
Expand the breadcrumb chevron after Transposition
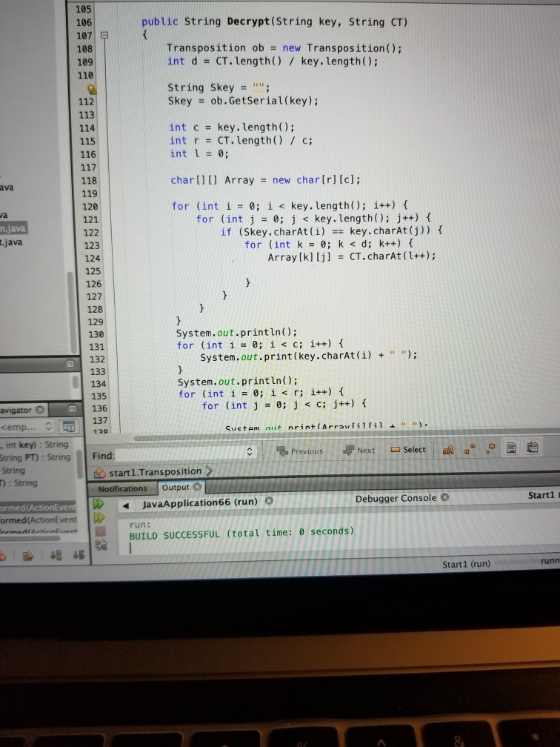(x=209, y=471)
